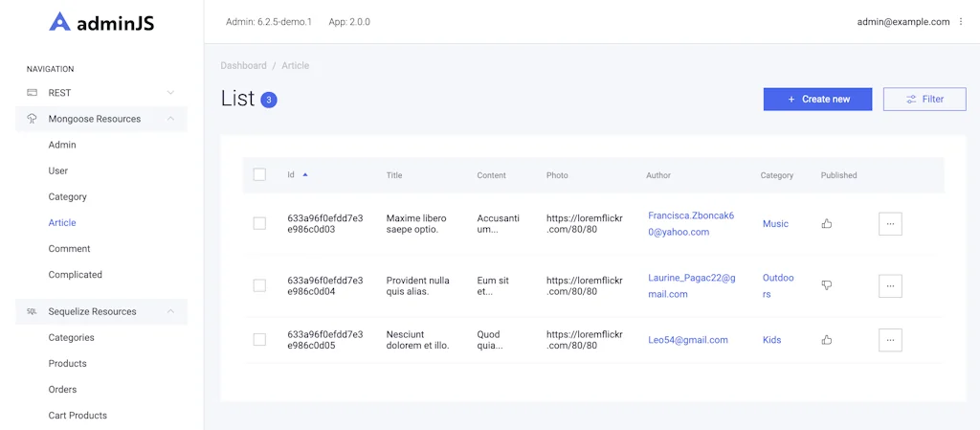Open the Category resource in sidebar
This screenshot has width=980, height=430.
(68, 197)
